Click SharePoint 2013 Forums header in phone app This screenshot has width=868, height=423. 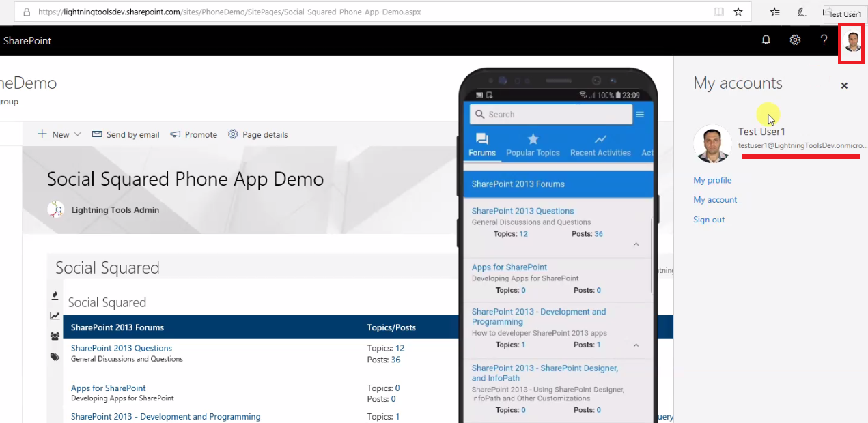pos(518,184)
